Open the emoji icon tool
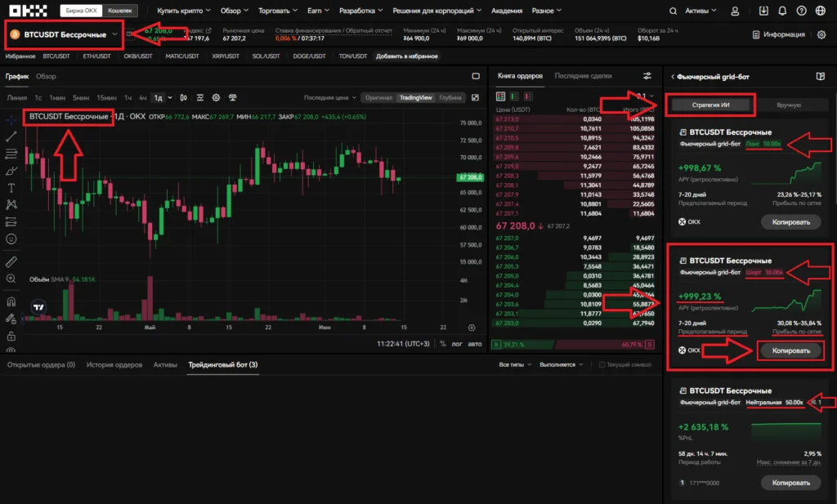Screen dimensions: 837x504 click(11, 239)
